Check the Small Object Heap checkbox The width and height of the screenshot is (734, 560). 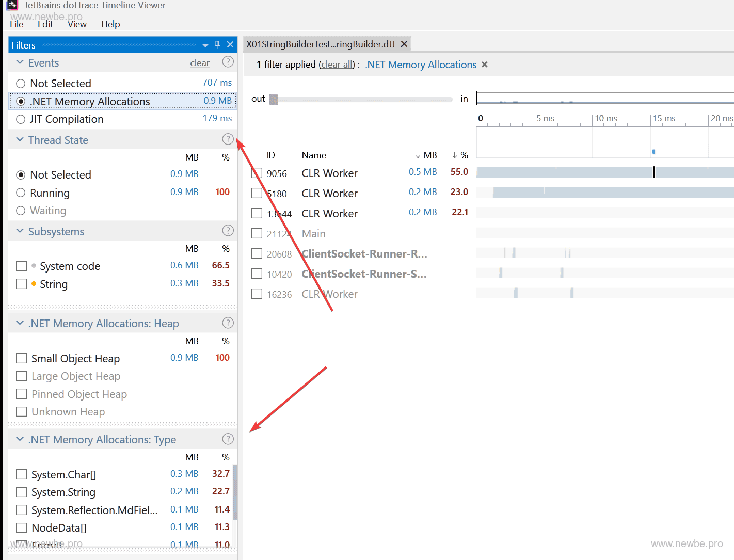pyautogui.click(x=21, y=358)
